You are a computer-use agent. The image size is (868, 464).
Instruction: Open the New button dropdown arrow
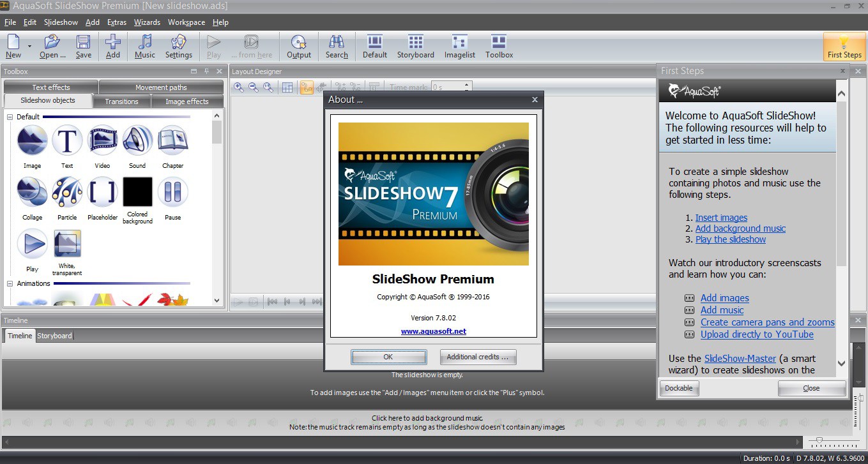point(29,46)
